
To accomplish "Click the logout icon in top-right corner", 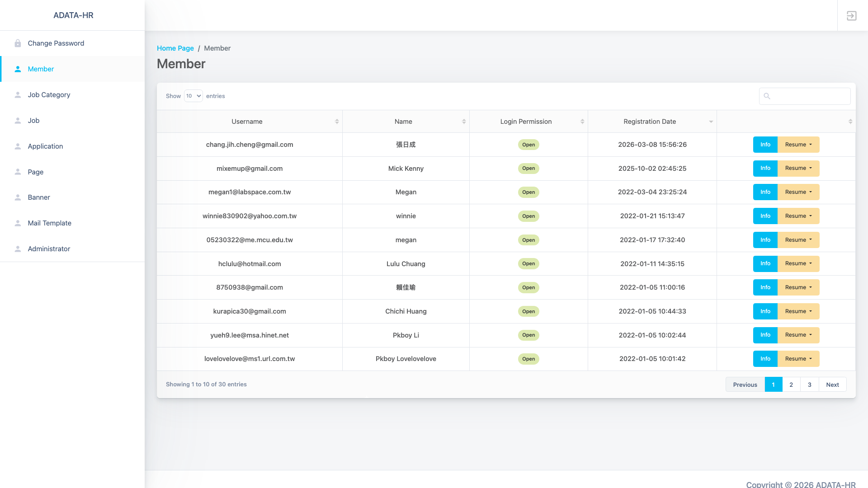I will (852, 16).
